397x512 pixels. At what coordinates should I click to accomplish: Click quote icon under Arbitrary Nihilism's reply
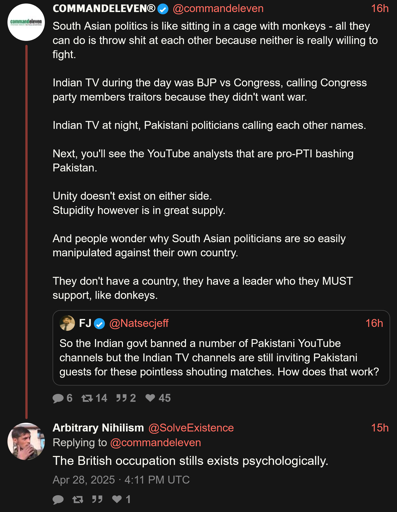click(97, 499)
